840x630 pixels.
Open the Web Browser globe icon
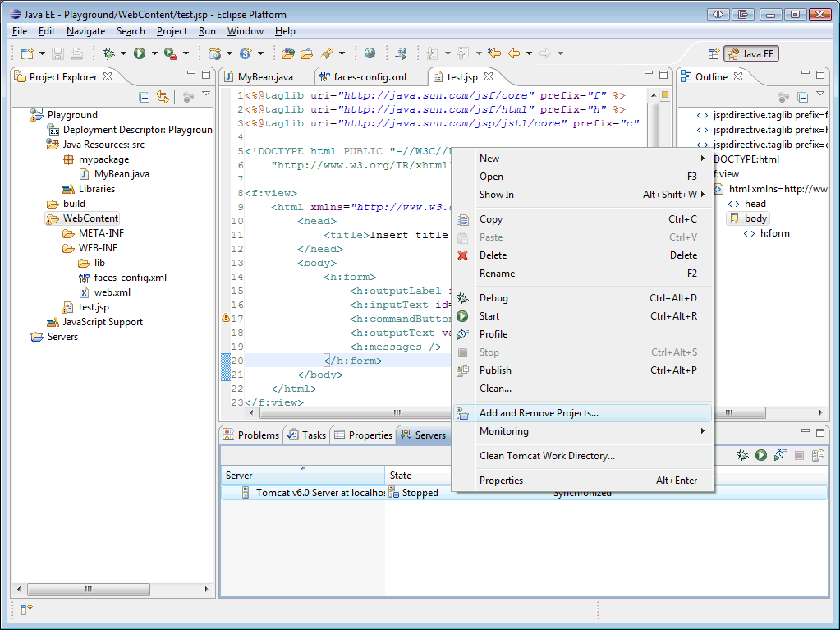(370, 53)
